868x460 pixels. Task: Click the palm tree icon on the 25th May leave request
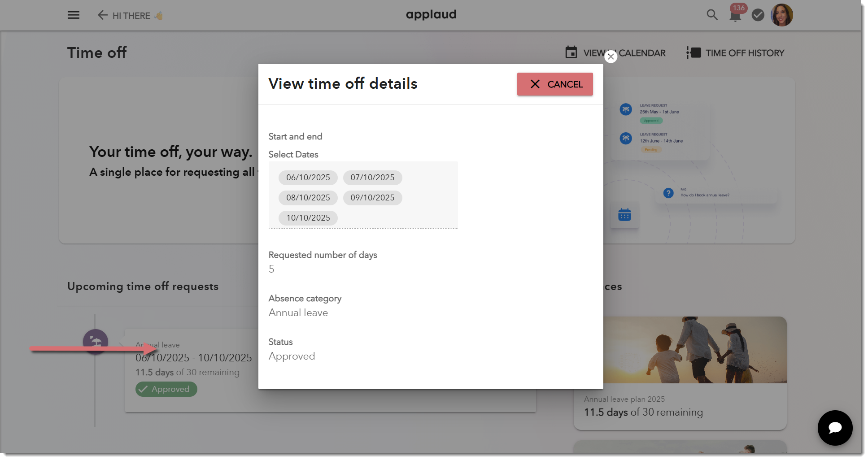625,109
